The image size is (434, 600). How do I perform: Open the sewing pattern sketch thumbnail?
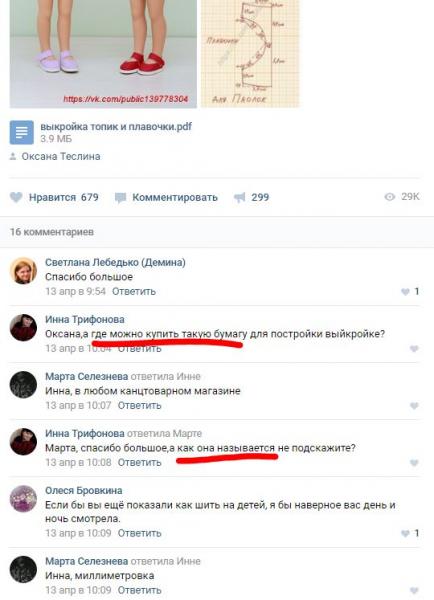coord(250,54)
